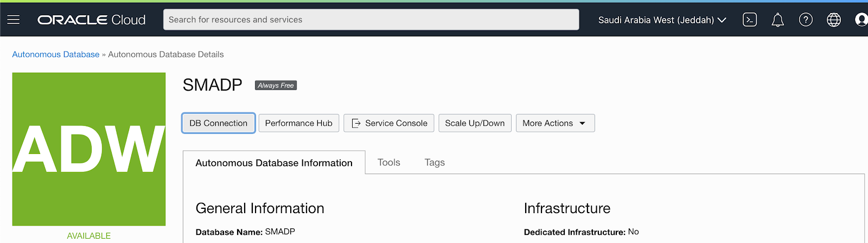
Task: Switch to the Tags tab
Action: 435,162
